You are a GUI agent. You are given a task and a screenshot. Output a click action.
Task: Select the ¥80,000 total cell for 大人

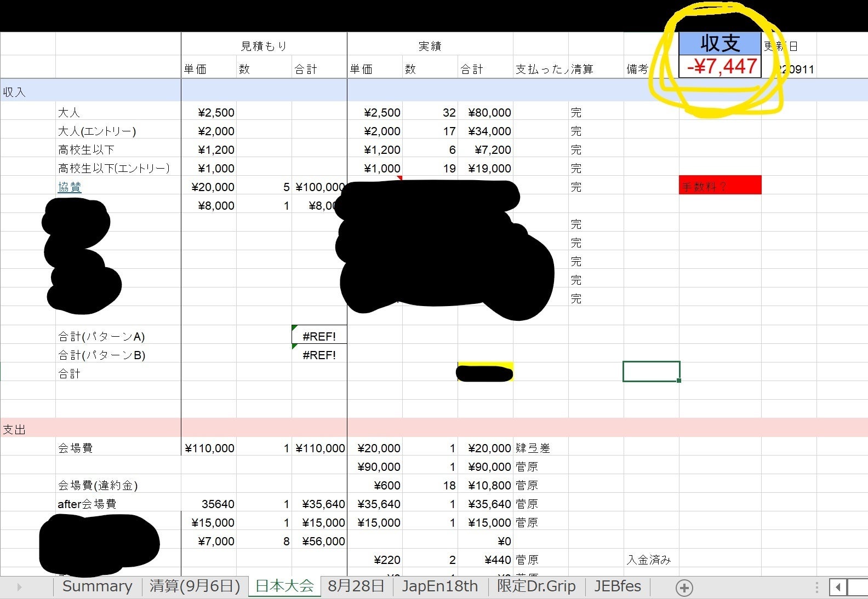point(486,113)
